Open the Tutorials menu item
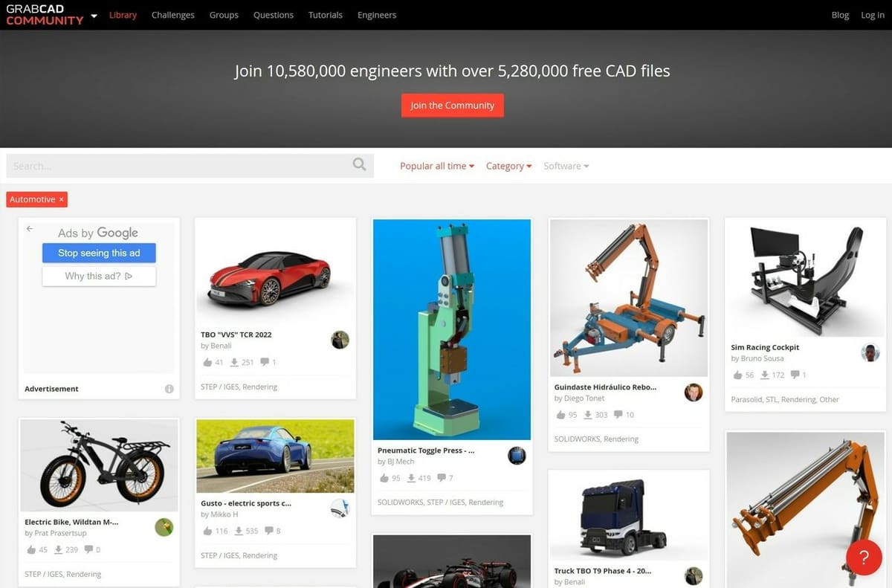The width and height of the screenshot is (892, 588). click(x=326, y=15)
